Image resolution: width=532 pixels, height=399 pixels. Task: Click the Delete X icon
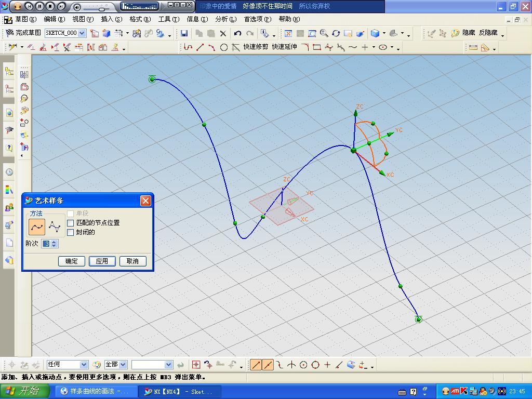coord(223,33)
